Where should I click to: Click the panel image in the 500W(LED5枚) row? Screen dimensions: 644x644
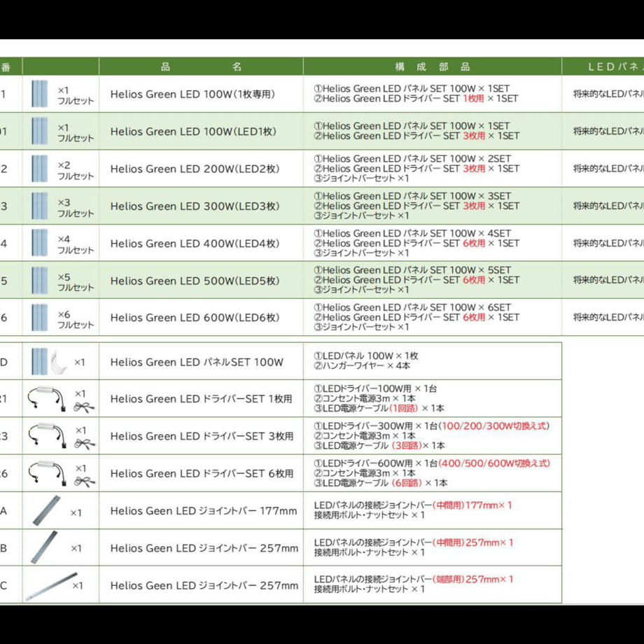point(39,281)
